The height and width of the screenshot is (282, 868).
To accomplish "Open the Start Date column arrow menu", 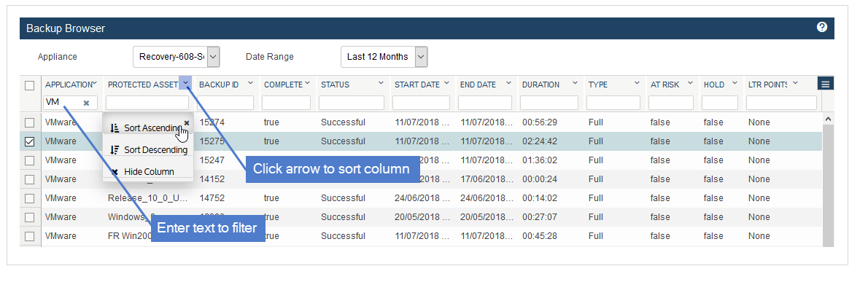I will click(446, 84).
